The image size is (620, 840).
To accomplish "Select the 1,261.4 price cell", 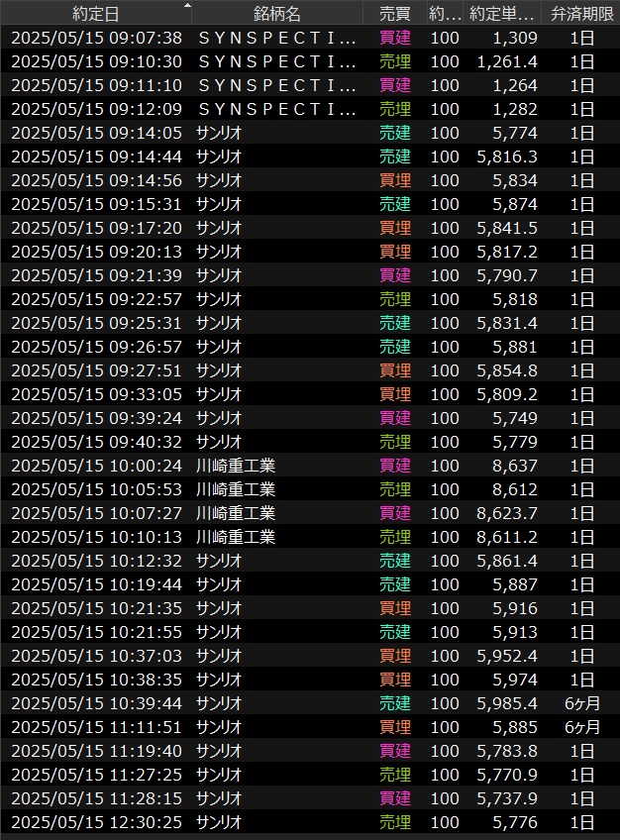I will (x=507, y=61).
